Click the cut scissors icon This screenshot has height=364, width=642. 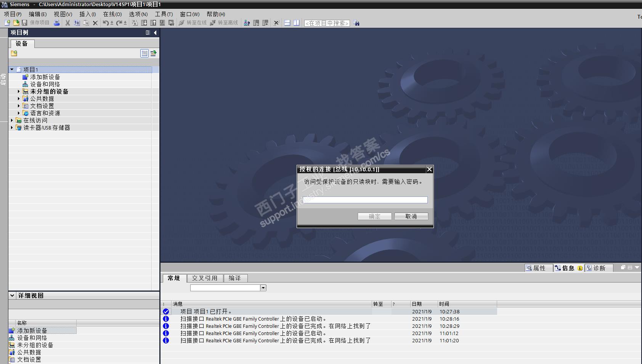67,23
